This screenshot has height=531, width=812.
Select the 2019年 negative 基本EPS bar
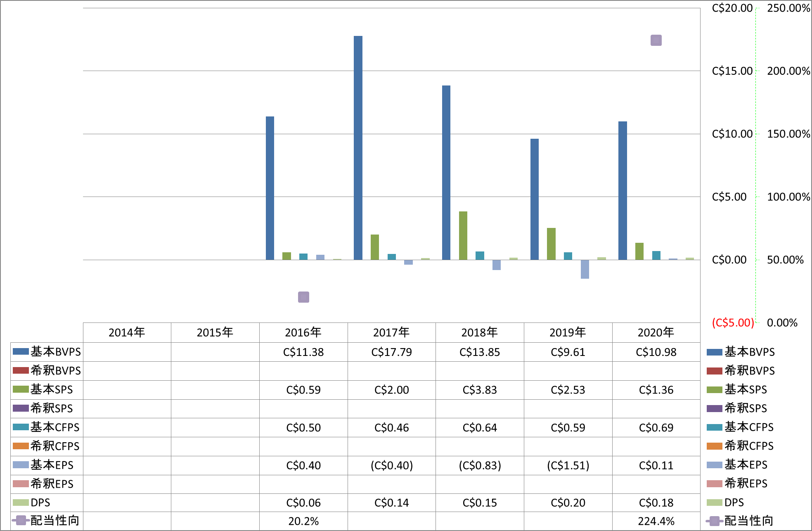click(x=585, y=269)
